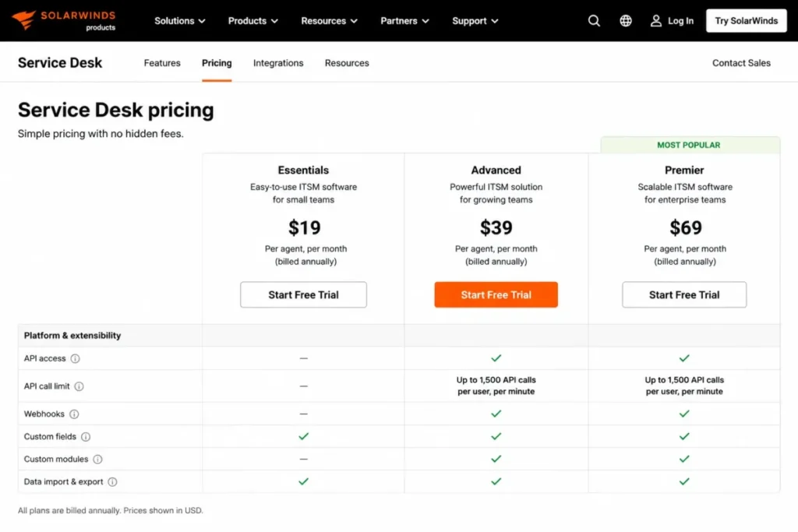
Task: Open the Integrations tab
Action: (x=278, y=63)
